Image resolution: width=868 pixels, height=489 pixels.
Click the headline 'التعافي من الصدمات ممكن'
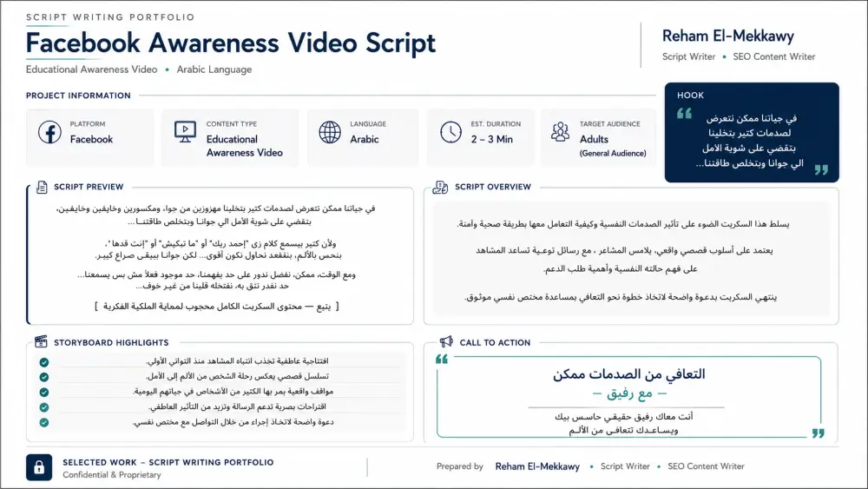tap(628, 374)
